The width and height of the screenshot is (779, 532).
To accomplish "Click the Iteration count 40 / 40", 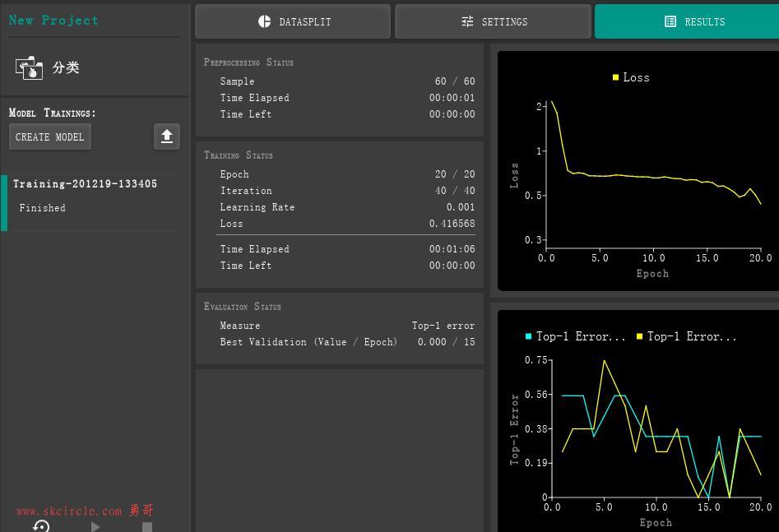I will click(x=455, y=191).
